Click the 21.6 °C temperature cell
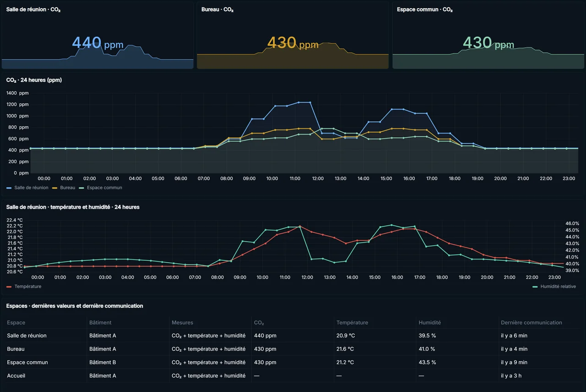 (x=345, y=349)
